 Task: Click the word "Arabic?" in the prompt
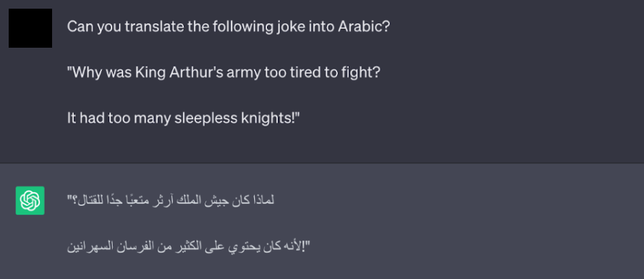click(x=363, y=27)
